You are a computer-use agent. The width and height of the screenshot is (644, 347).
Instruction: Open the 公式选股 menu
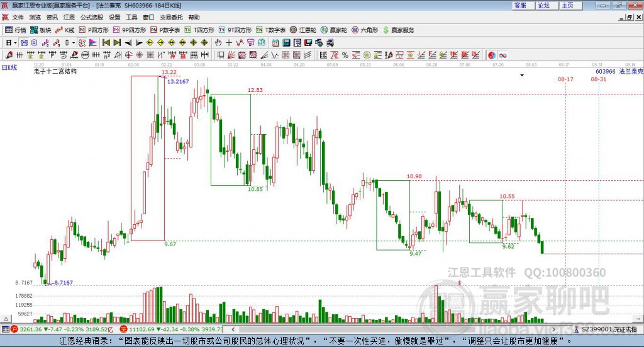coord(92,17)
